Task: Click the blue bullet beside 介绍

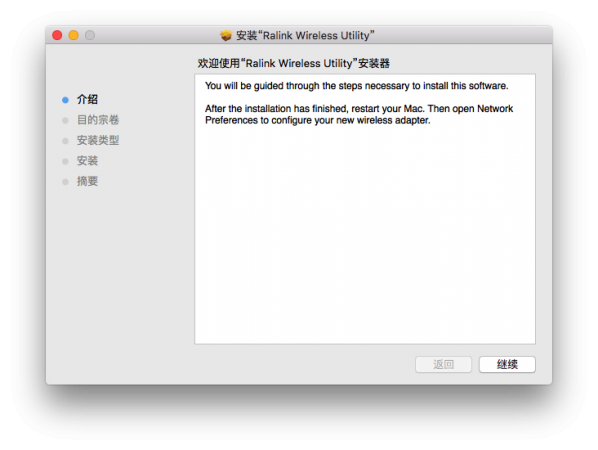Action: (x=65, y=100)
